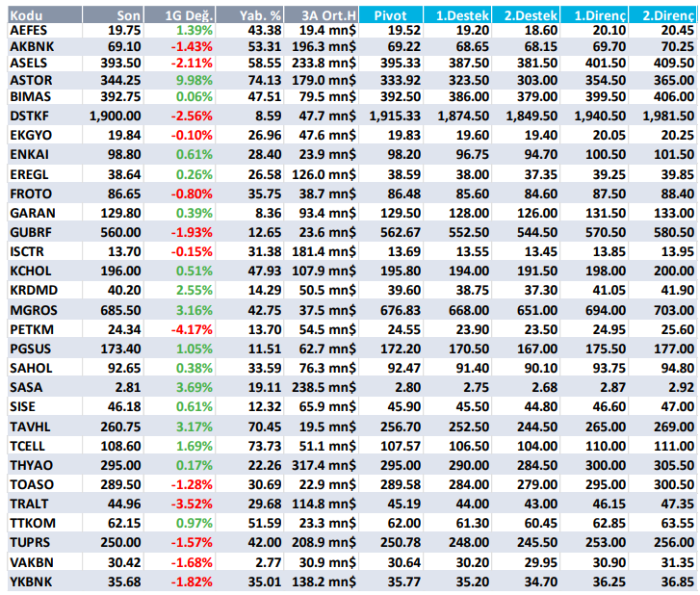Click ASTOR's 9.98% daily change
This screenshot has width=700, height=595.
[194, 80]
